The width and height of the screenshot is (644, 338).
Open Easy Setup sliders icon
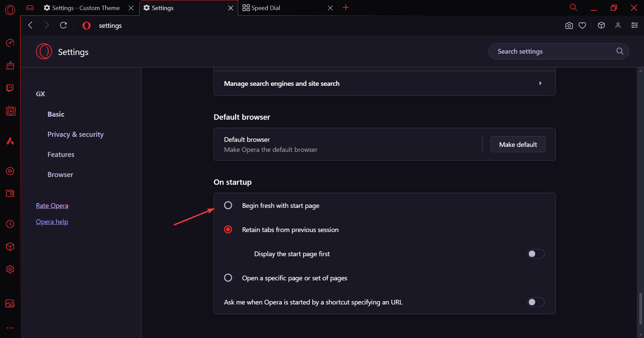635,25
